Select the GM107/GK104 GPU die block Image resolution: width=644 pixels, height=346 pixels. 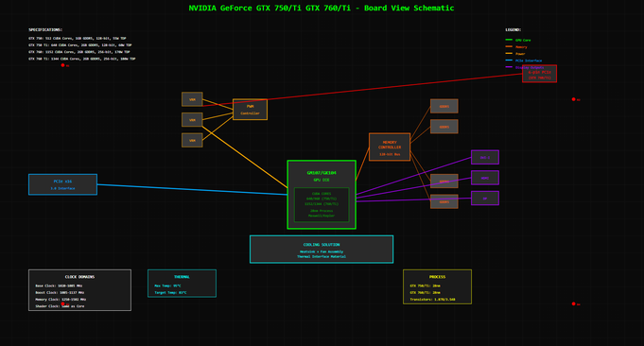pyautogui.click(x=322, y=195)
